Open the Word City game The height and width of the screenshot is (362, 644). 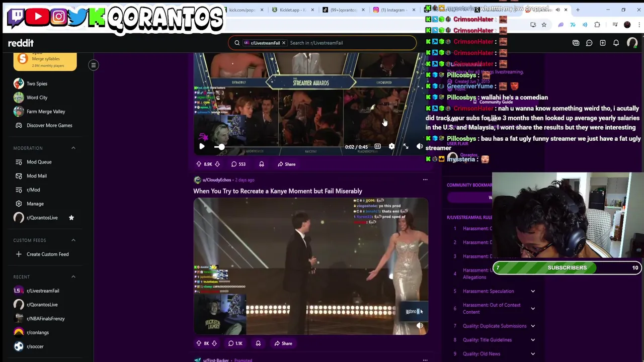[x=37, y=98]
